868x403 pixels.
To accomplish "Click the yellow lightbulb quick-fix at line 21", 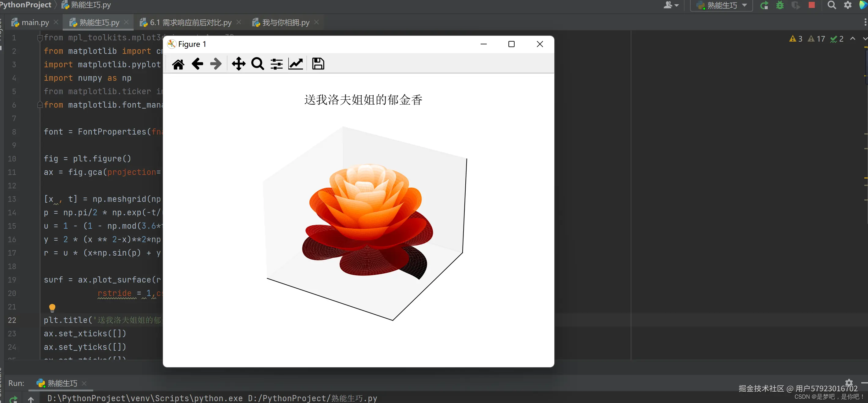I will [x=52, y=307].
